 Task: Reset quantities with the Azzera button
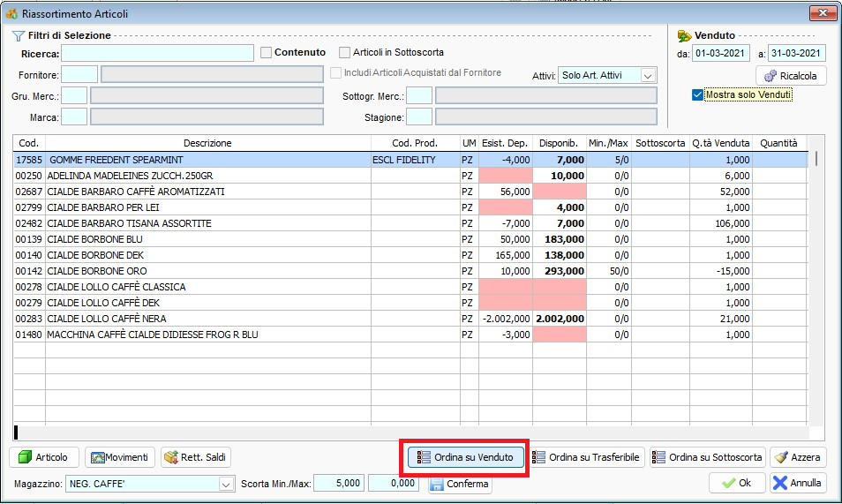tap(798, 457)
